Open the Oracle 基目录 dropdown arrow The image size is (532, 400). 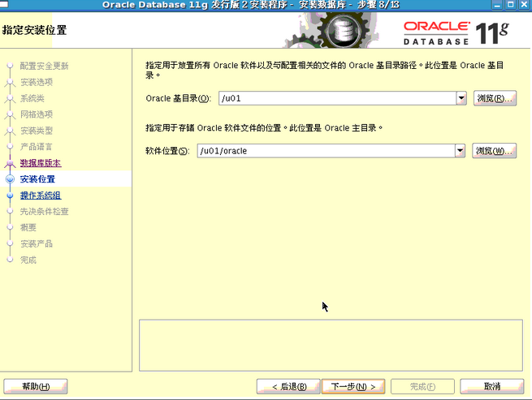click(x=461, y=98)
